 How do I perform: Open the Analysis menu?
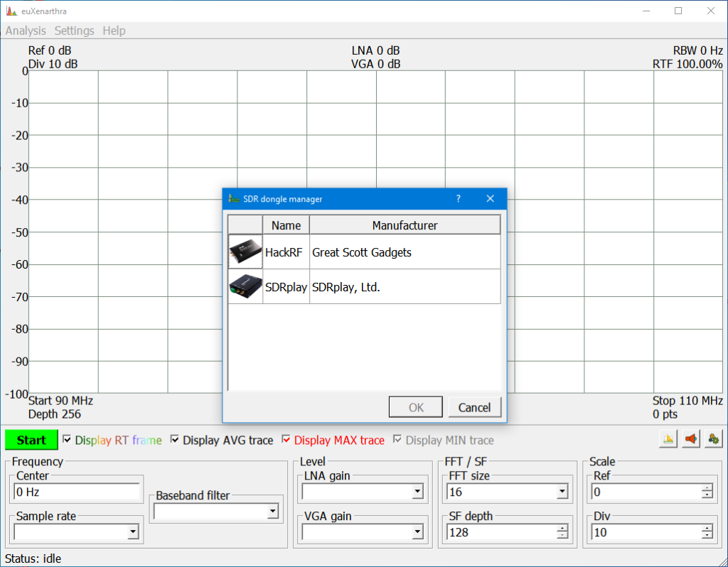point(26,31)
